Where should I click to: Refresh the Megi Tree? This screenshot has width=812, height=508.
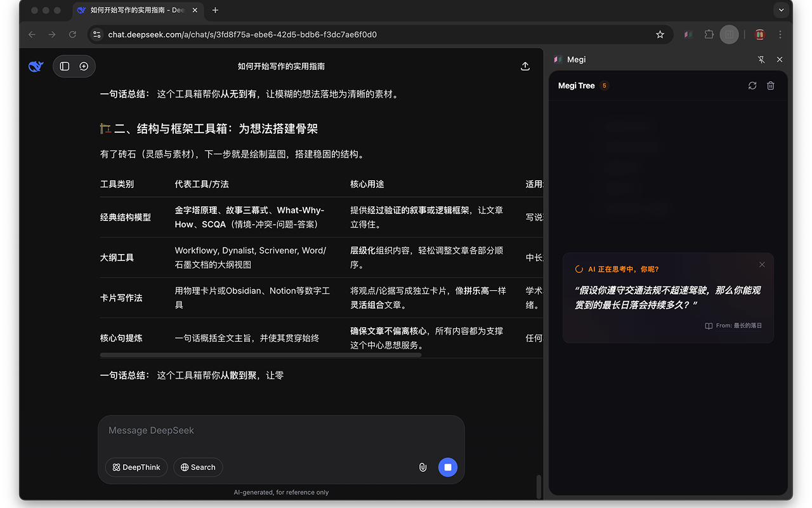tap(752, 86)
